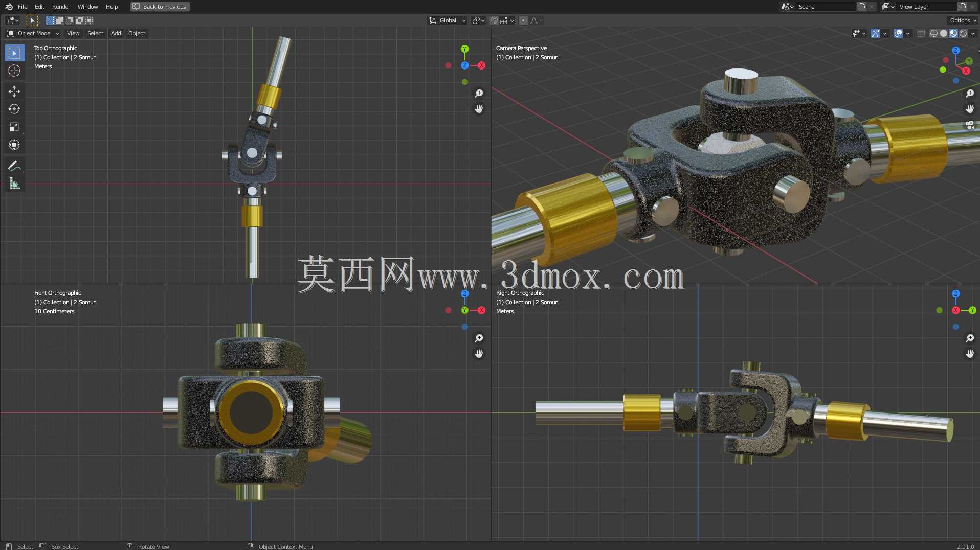Open the viewport Add menu
This screenshot has width=980, height=550.
pos(116,33)
